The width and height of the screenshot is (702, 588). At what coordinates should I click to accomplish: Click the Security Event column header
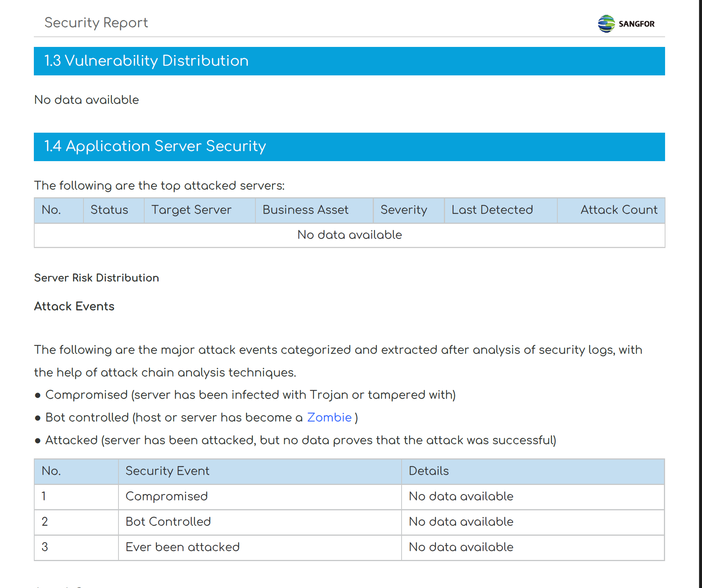click(167, 471)
